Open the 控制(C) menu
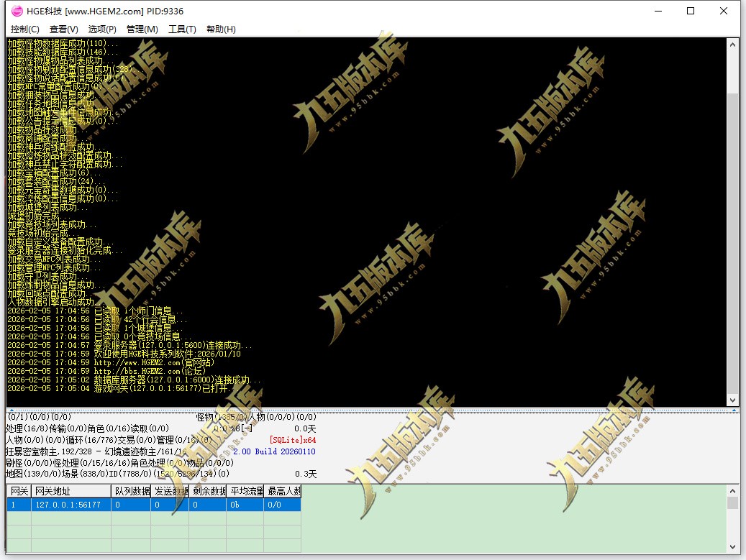 coord(24,29)
